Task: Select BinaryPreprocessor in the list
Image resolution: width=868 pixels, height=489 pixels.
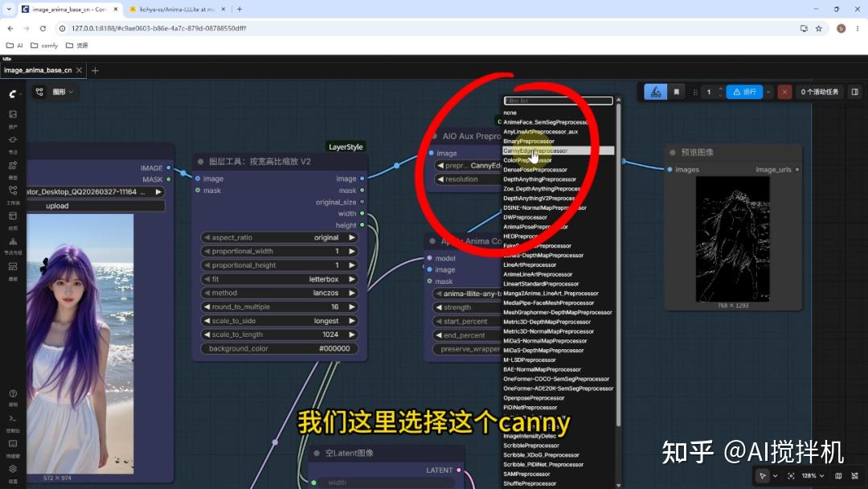Action: point(529,142)
